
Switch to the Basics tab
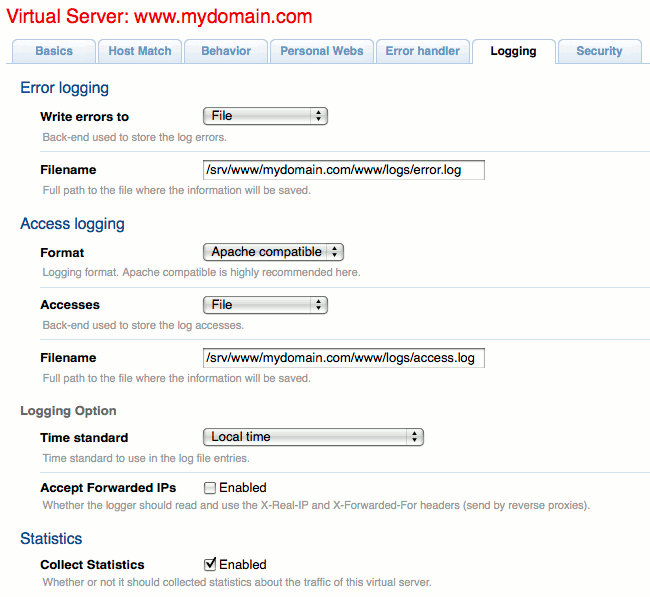point(54,51)
